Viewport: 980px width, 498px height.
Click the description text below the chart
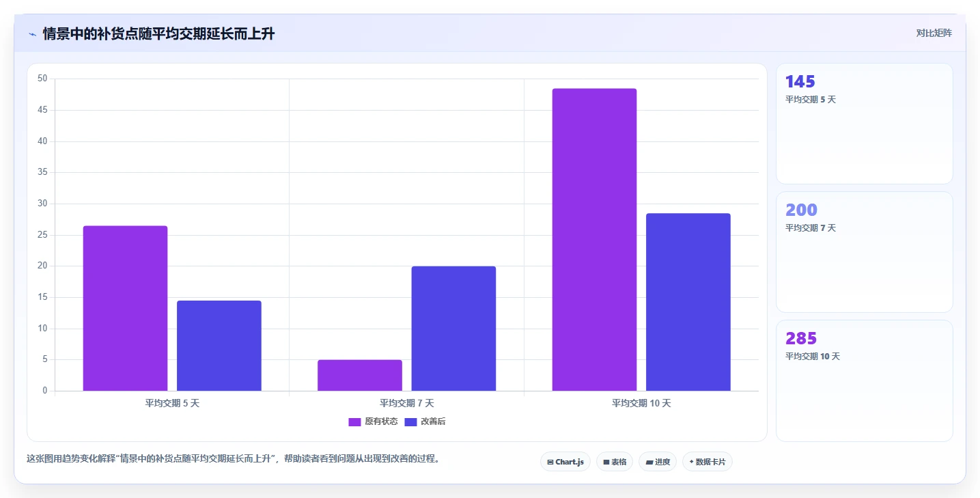(233, 458)
